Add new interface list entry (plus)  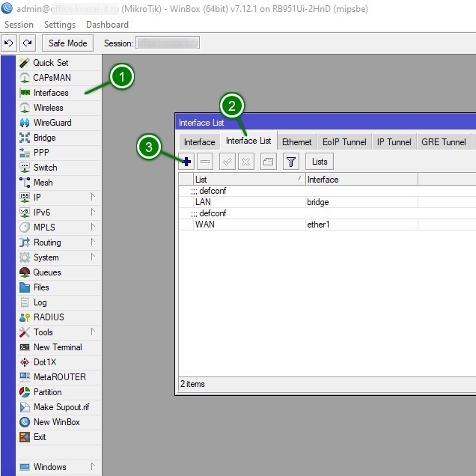(x=186, y=162)
